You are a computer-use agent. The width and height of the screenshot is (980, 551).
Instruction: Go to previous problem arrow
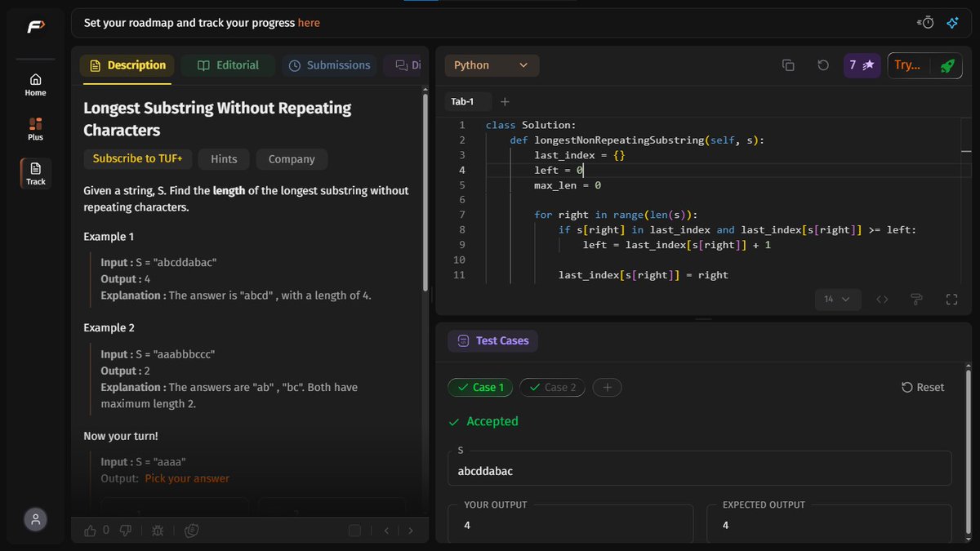coord(387,531)
